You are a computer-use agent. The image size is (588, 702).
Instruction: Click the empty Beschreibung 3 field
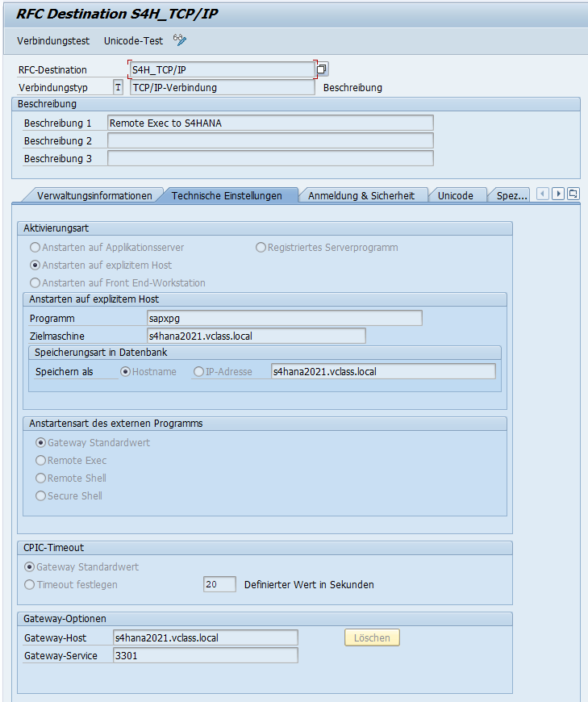270,158
